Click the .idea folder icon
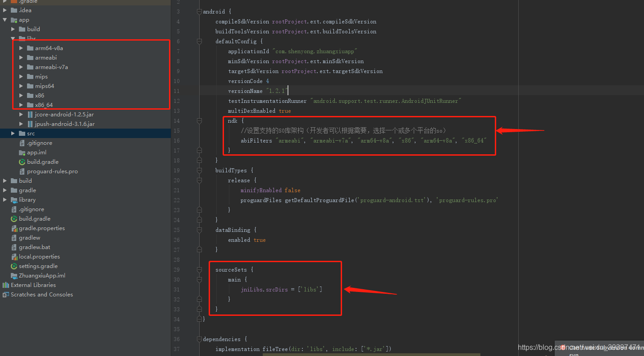The image size is (644, 356). pyautogui.click(x=14, y=10)
